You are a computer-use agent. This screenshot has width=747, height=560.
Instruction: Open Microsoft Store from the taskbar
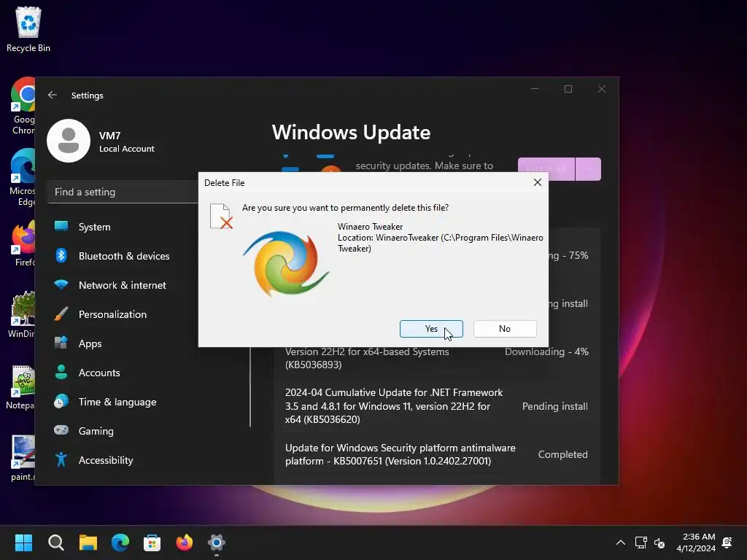pos(152,542)
